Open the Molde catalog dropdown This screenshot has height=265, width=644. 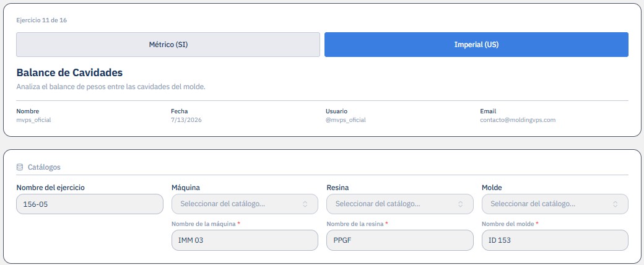coord(555,204)
